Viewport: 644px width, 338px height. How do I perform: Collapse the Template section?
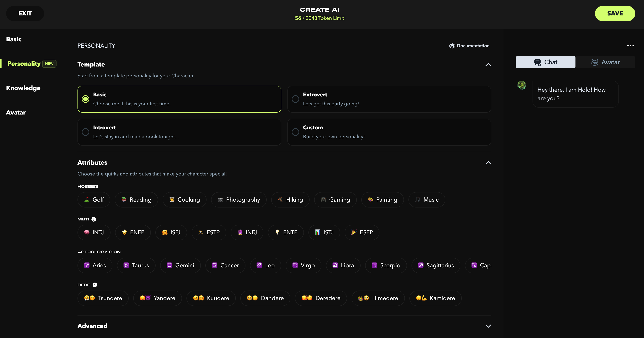(x=488, y=65)
